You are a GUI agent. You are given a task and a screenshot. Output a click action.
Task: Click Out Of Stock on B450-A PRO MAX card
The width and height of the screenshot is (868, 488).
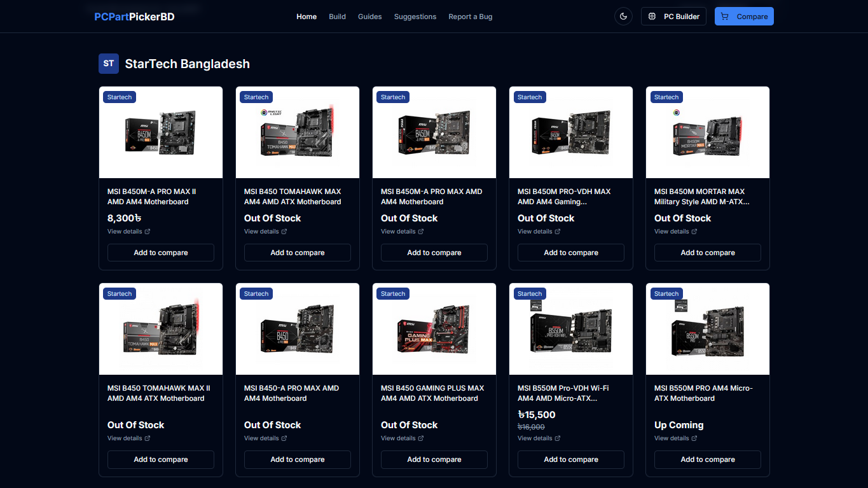tap(273, 425)
